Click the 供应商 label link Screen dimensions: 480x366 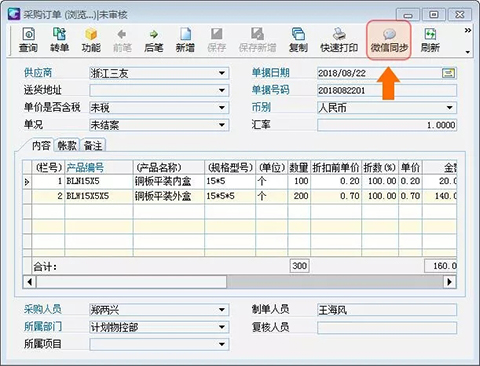click(38, 73)
